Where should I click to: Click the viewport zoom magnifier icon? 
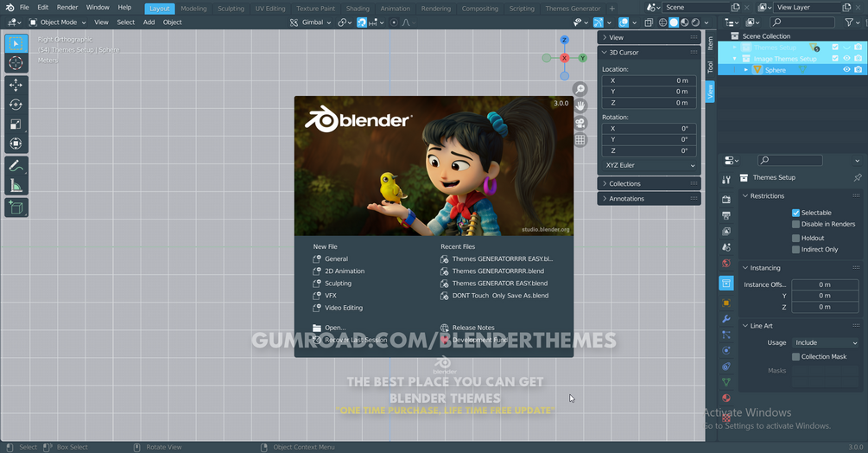580,89
